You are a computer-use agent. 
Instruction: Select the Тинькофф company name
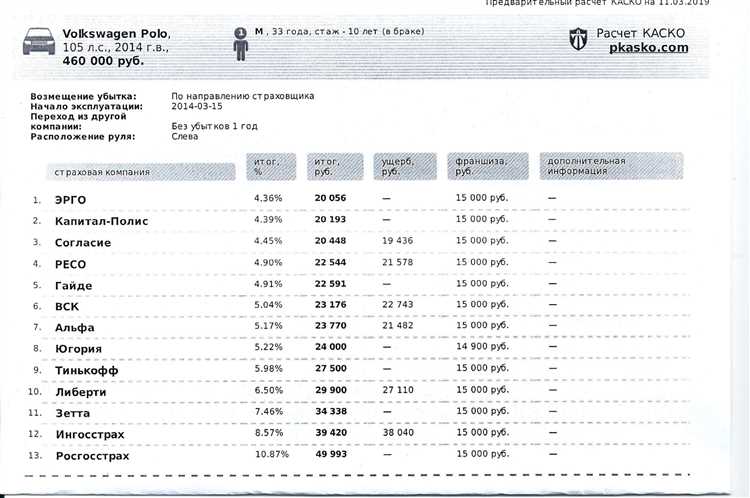tap(87, 371)
